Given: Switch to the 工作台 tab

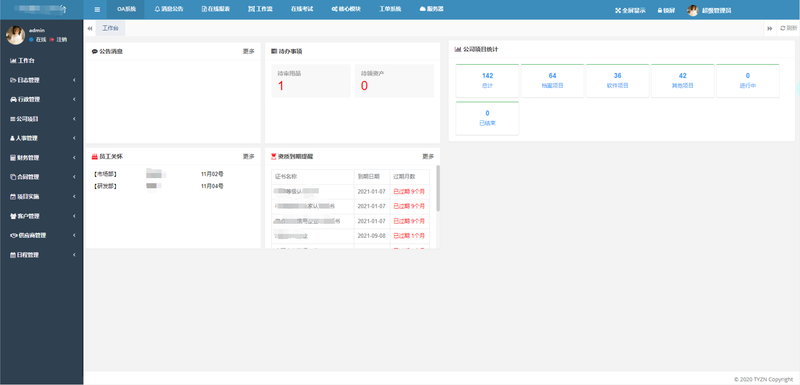Looking at the screenshot, I should click(110, 29).
